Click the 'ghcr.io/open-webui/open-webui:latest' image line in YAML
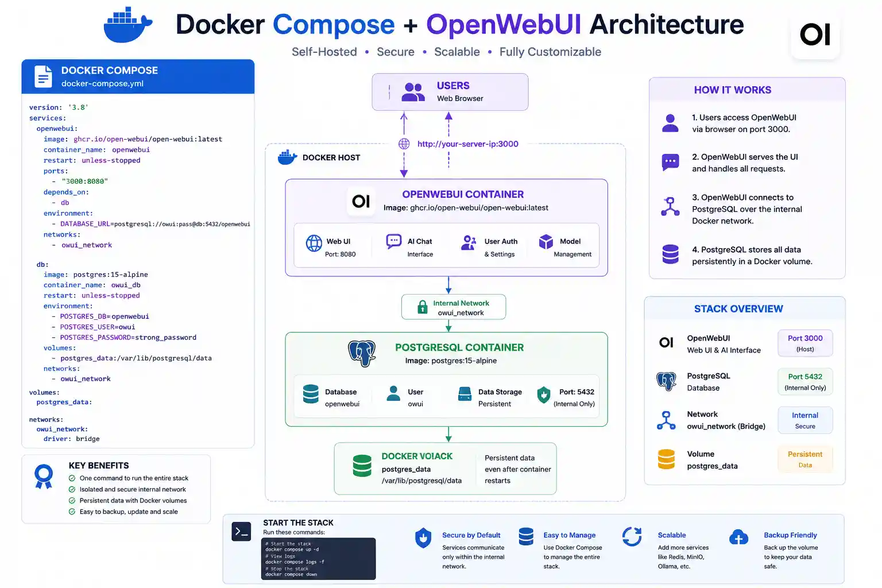This screenshot has width=882, height=588. pyautogui.click(x=133, y=139)
